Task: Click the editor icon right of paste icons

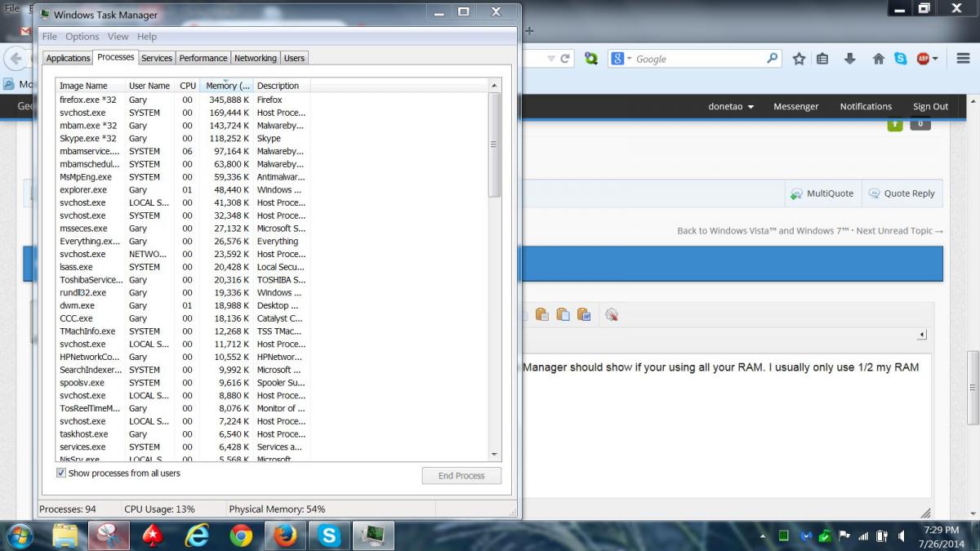Action: coord(612,314)
